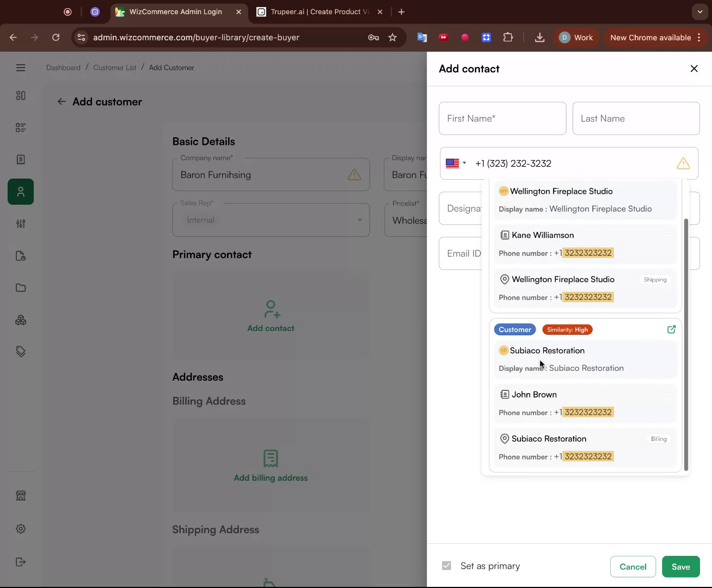712x588 pixels.
Task: Open the Chrome extensions puzzle icon
Action: pyautogui.click(x=508, y=38)
